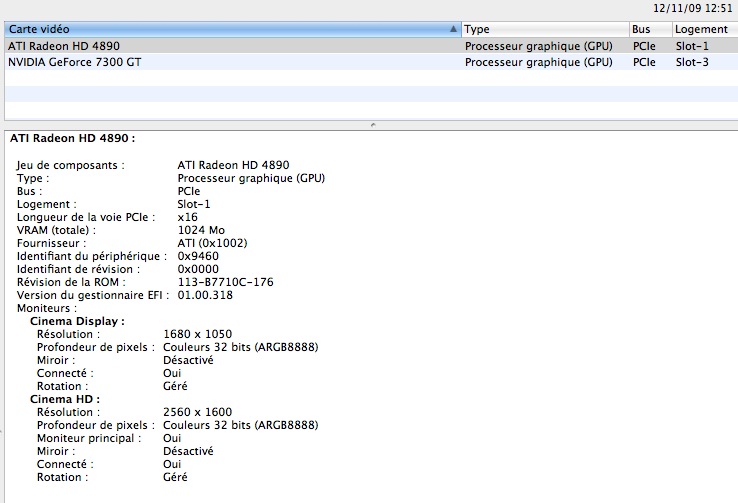
Task: Sort by the Bus column header
Action: [x=650, y=29]
